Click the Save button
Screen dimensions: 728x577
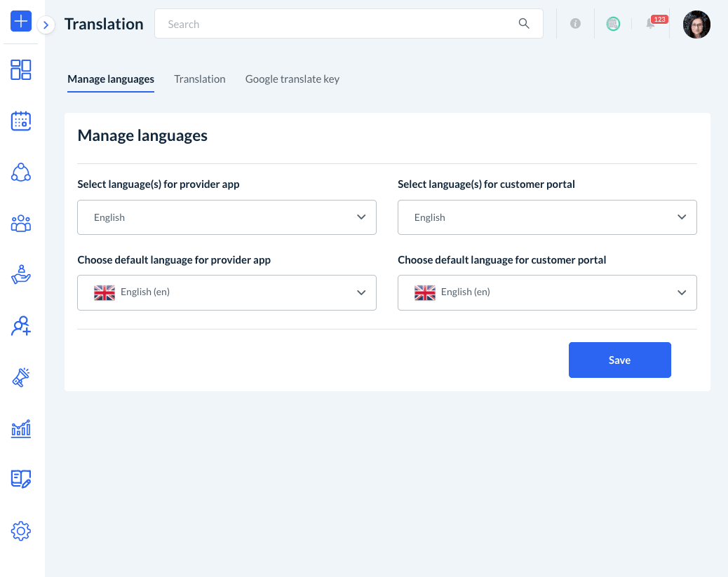click(x=619, y=360)
